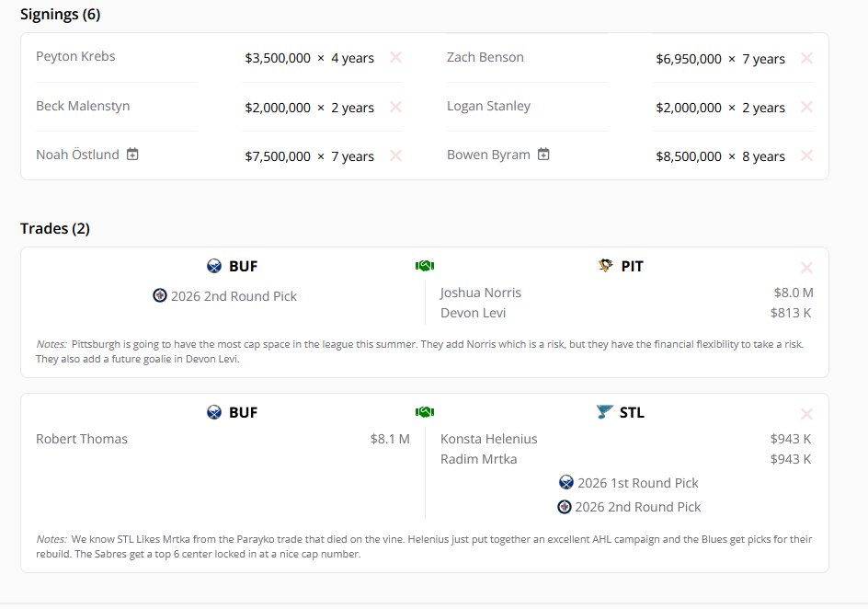Click the STL trade notes about Mrtka
Viewport: 868px width, 609px height.
coord(424,546)
